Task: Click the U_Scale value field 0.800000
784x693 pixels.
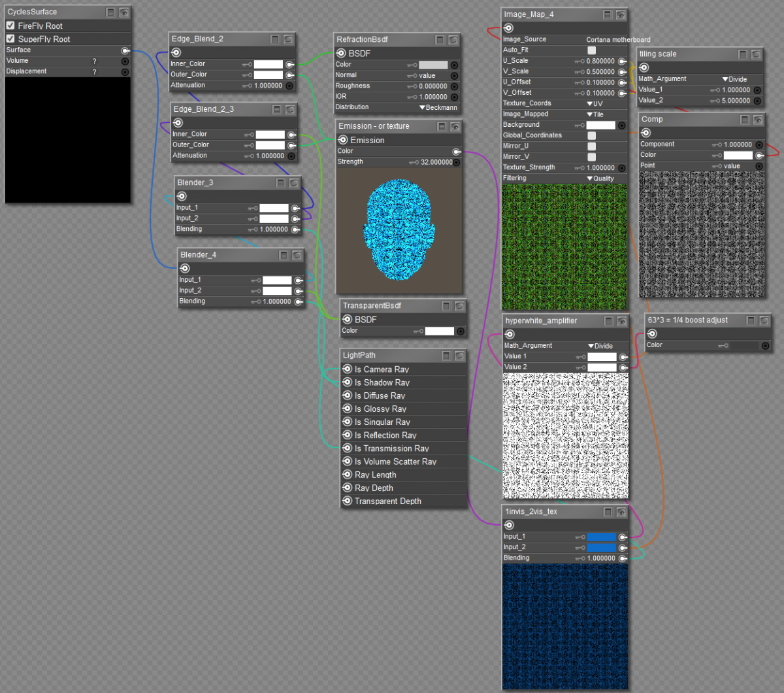Action: [x=600, y=61]
